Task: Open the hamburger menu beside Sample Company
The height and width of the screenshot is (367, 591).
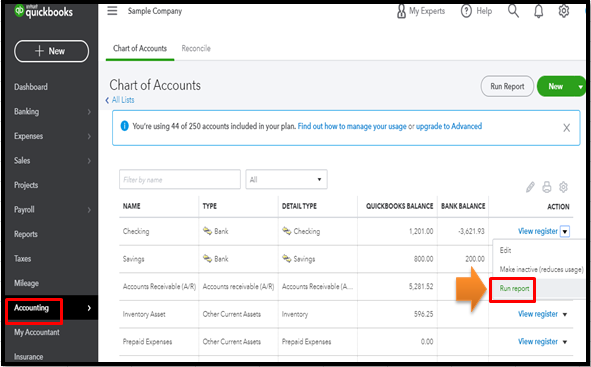Action: pyautogui.click(x=112, y=11)
